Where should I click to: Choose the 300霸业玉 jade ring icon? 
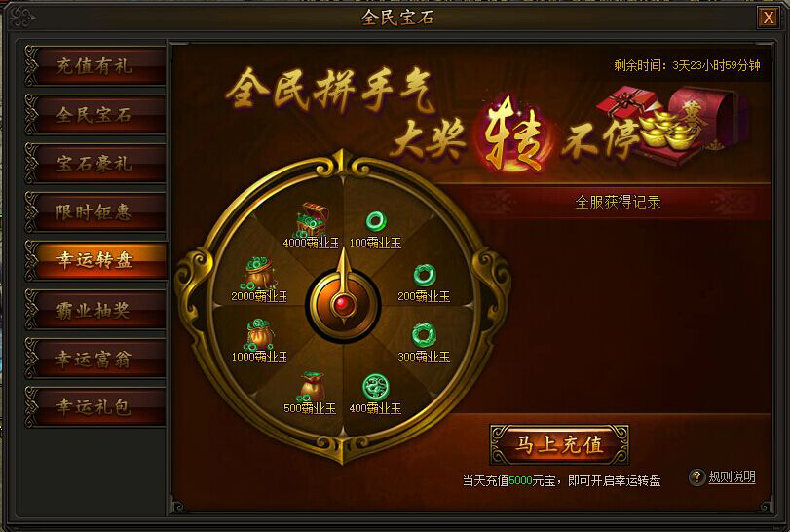[x=424, y=335]
